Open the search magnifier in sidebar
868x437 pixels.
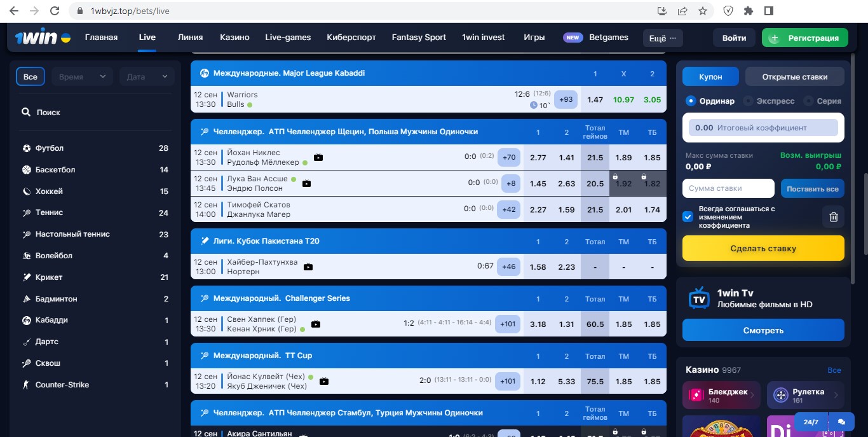point(26,112)
